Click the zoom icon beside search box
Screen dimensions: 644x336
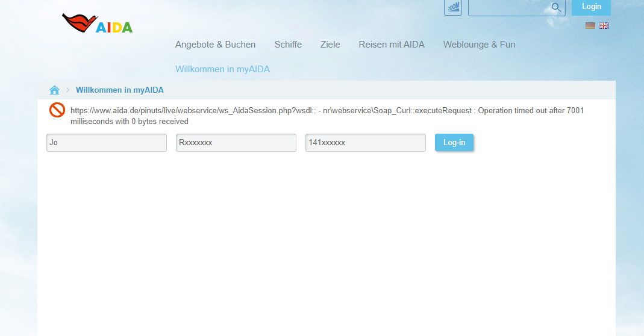[x=453, y=7]
